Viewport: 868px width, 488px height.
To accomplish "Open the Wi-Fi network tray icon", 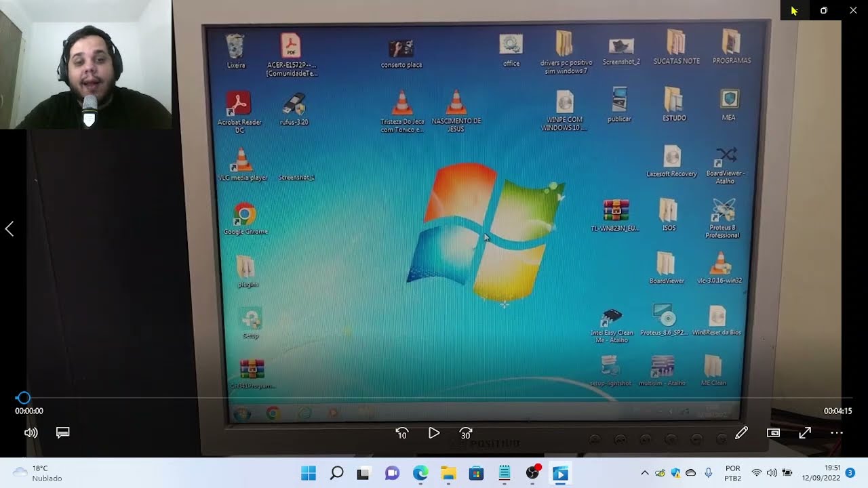I will (x=757, y=473).
